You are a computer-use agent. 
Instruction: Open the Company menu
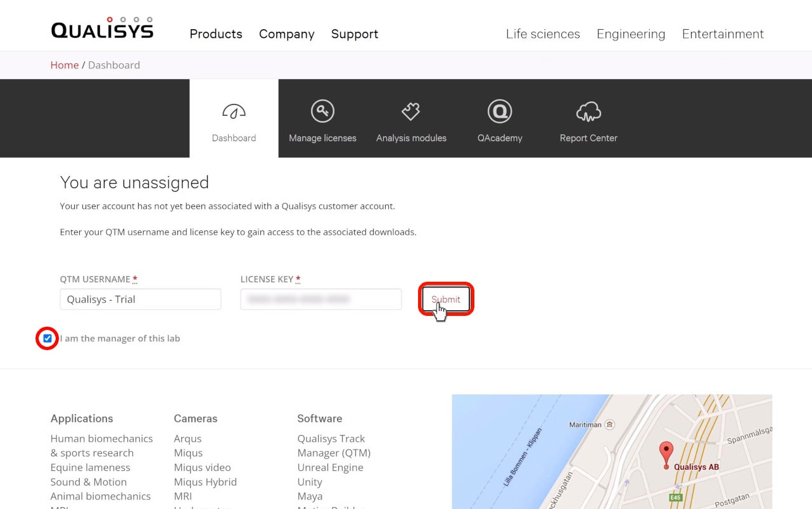point(286,34)
